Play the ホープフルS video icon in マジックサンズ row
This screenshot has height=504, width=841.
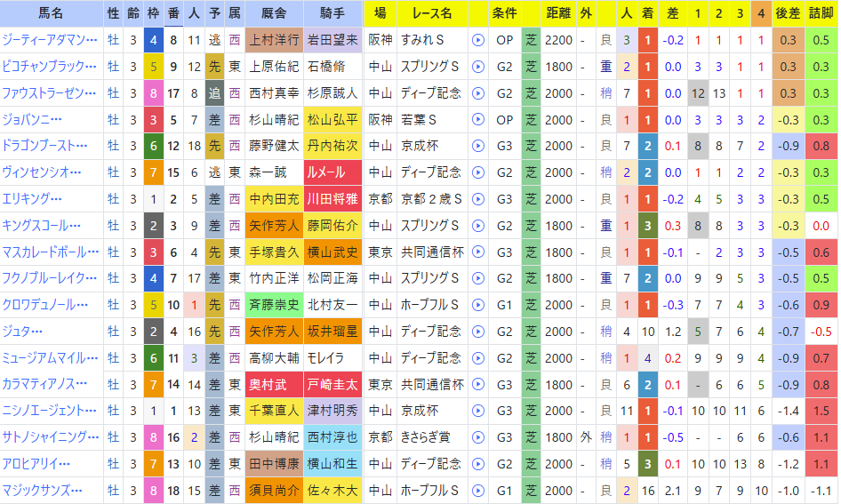tap(477, 491)
